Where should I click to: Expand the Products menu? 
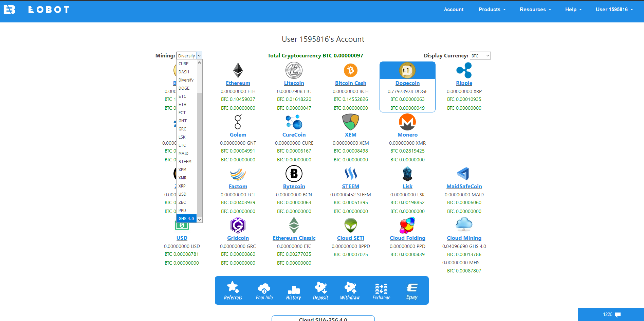[x=492, y=10]
